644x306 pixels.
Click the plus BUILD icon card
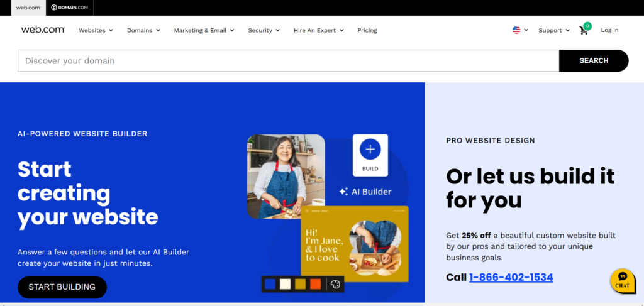tap(370, 155)
